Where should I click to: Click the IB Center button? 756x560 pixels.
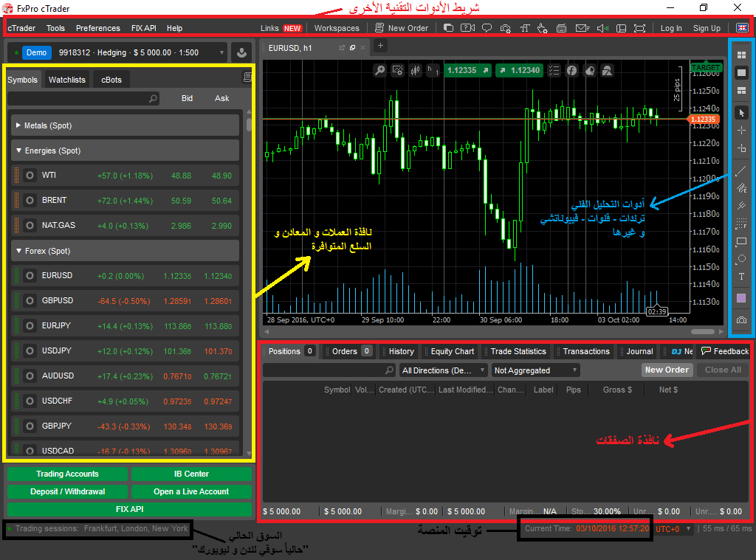(x=191, y=474)
